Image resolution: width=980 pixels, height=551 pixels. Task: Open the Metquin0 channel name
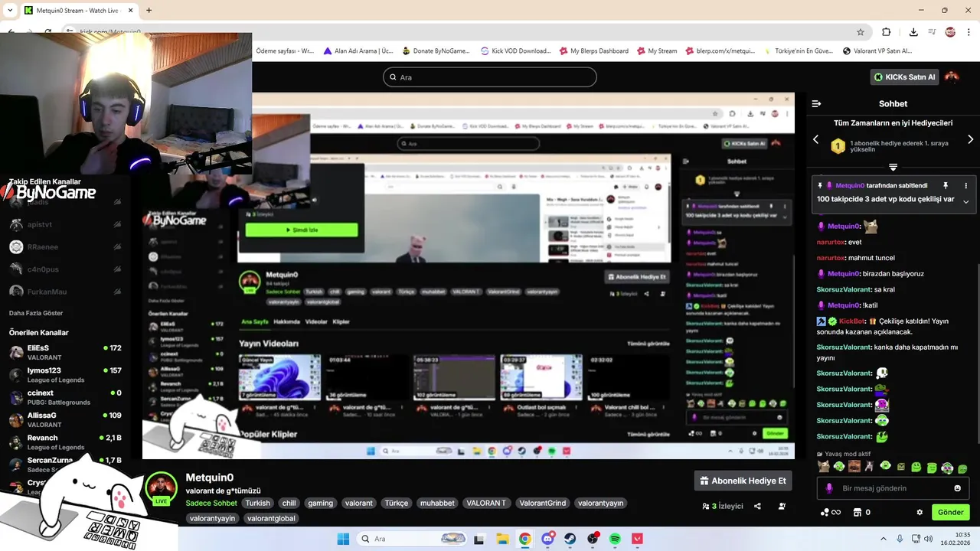(209, 478)
